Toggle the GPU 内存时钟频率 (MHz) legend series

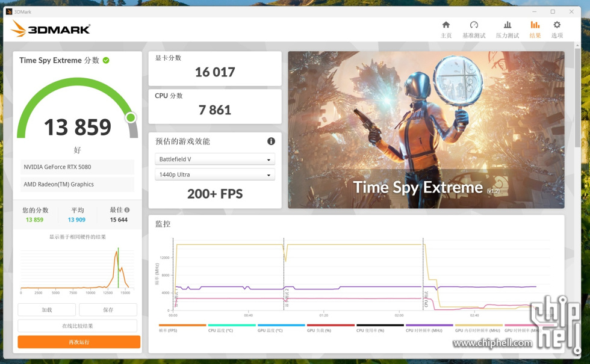pos(479,328)
